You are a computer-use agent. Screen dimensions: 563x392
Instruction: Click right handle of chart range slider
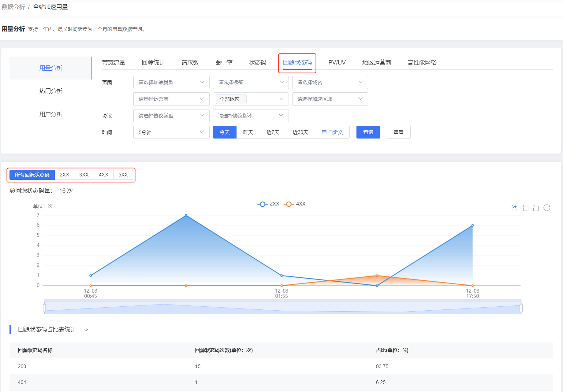(x=521, y=308)
